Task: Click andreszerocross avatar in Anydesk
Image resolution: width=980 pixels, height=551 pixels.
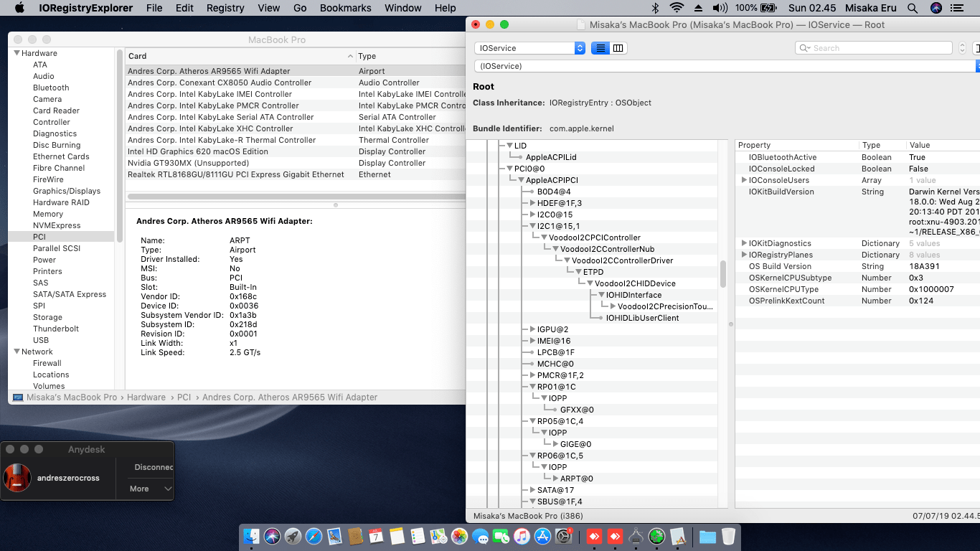Action: [17, 478]
